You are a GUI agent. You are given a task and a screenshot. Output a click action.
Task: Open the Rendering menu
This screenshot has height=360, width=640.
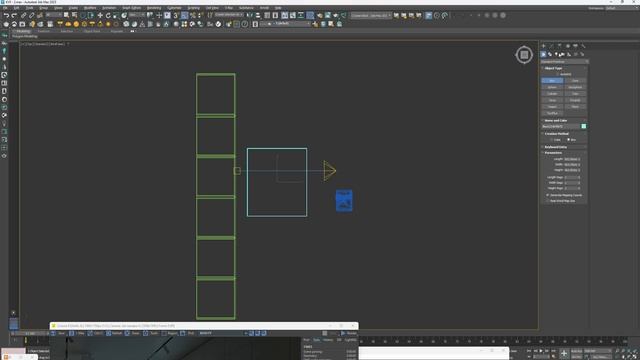tap(154, 8)
